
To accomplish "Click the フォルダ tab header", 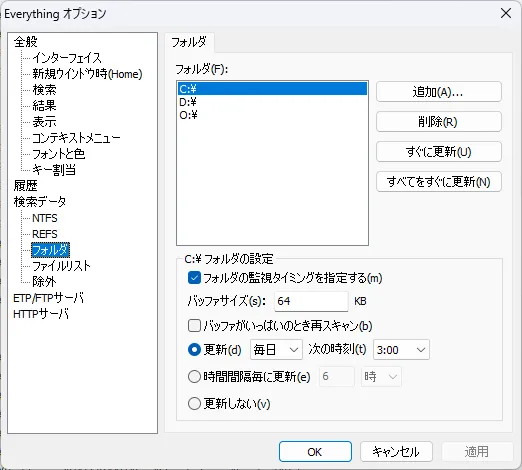I will tap(189, 42).
